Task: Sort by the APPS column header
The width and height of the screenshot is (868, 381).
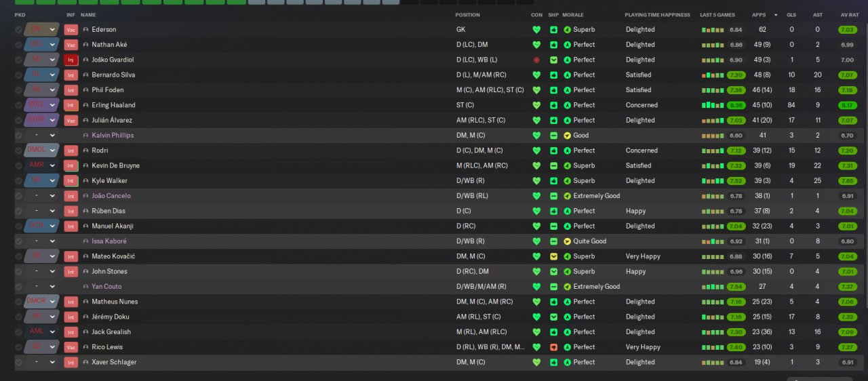Action: click(x=759, y=15)
